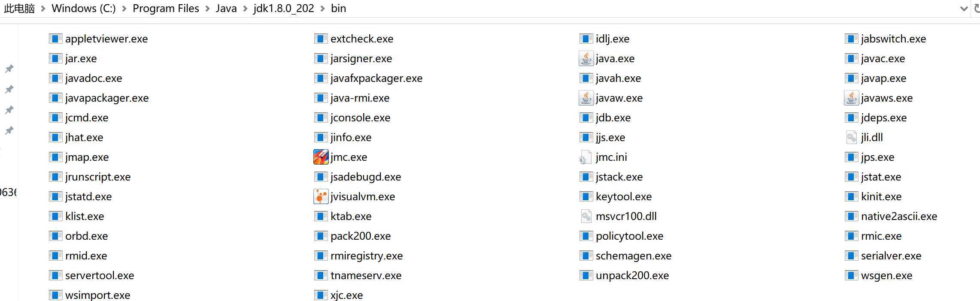Click the jvisualvm.exe orange icon
Viewport: 980px width, 301px height.
point(321,196)
